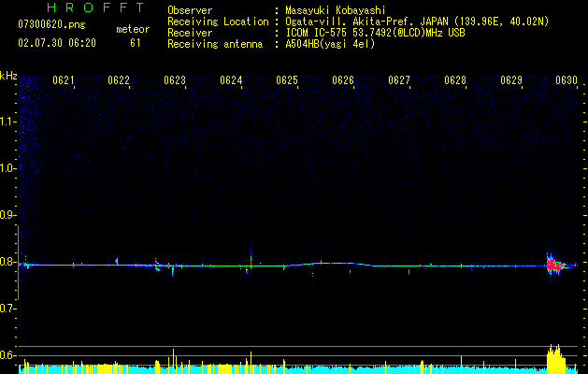
Task: Select the file name 07300620.png
Action: (x=51, y=24)
